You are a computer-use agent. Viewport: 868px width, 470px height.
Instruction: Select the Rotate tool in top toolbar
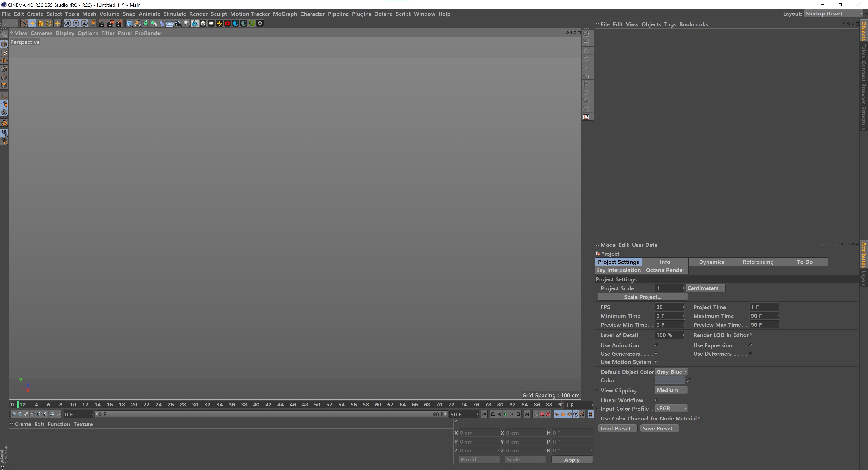[49, 23]
